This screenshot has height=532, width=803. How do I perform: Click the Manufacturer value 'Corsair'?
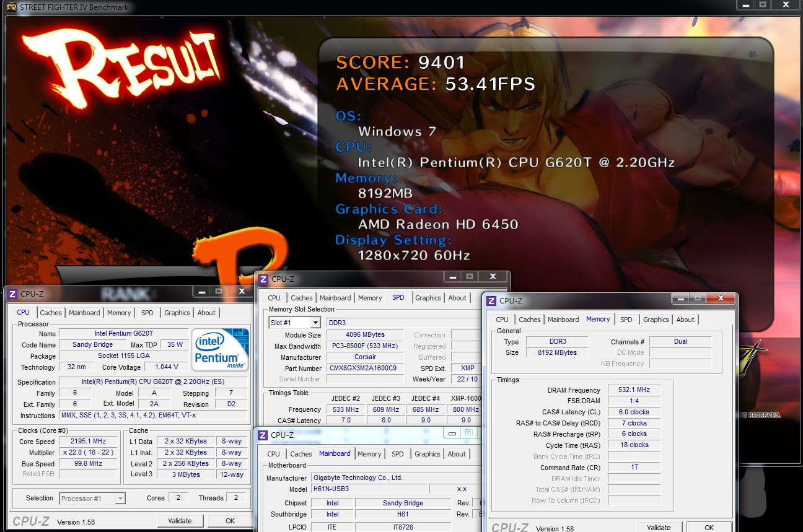[x=365, y=357]
